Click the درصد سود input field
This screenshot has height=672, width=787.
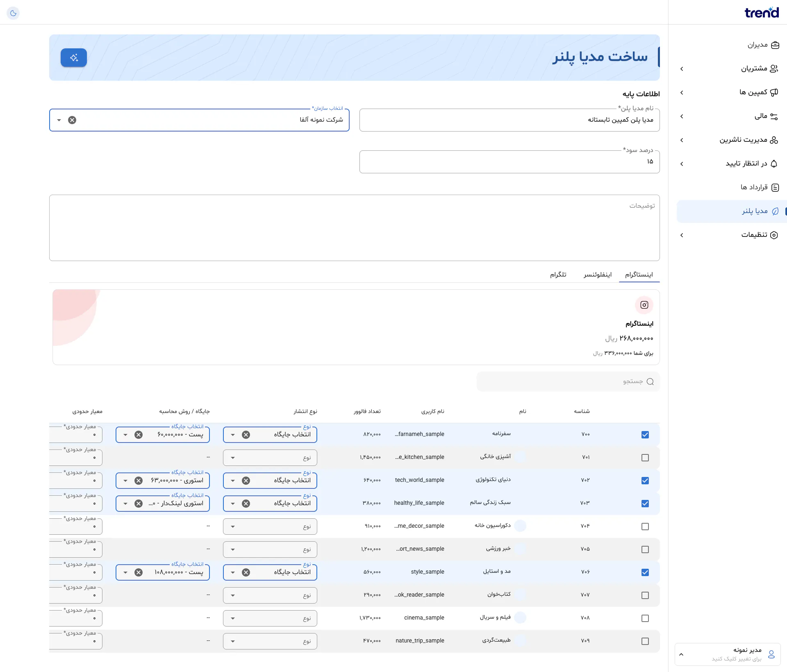(510, 162)
